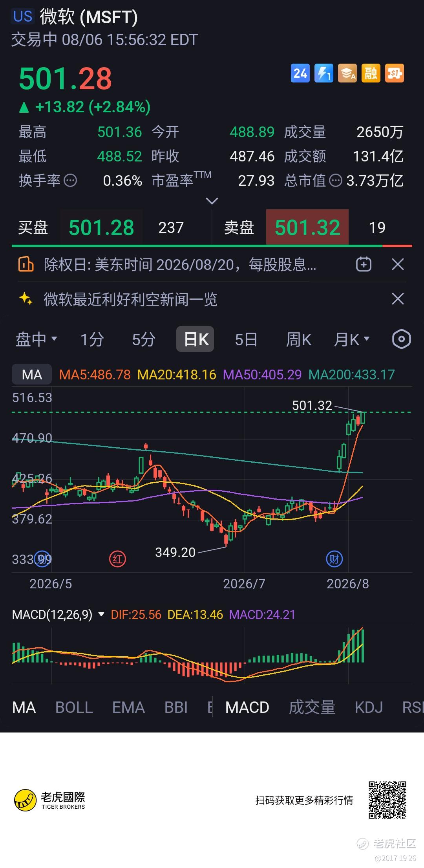424x868 pixels.
Task: Tap the 微软 (MSFT) stock title
Action: coord(89,17)
